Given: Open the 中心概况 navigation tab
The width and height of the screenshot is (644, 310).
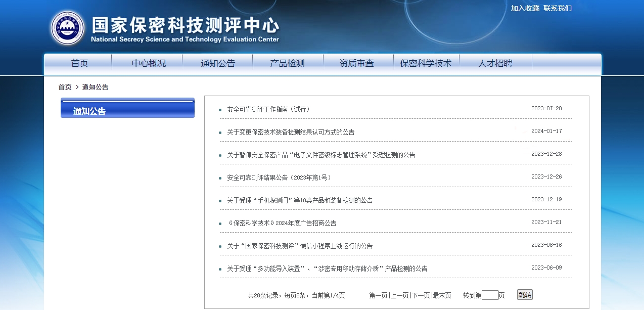Looking at the screenshot, I should [x=149, y=64].
